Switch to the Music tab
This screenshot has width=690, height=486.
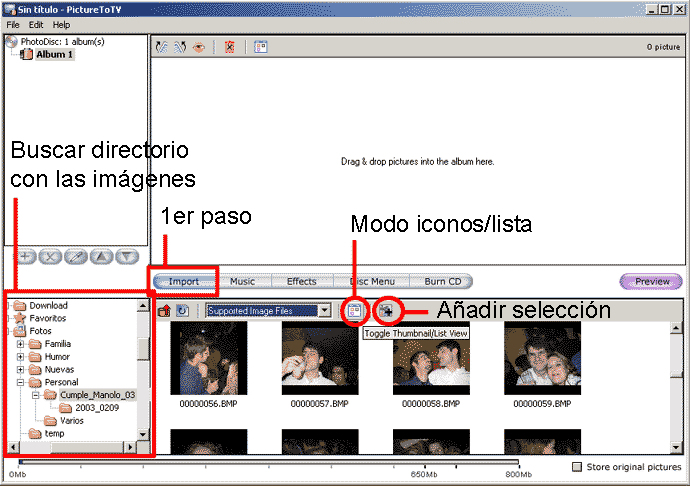click(242, 281)
